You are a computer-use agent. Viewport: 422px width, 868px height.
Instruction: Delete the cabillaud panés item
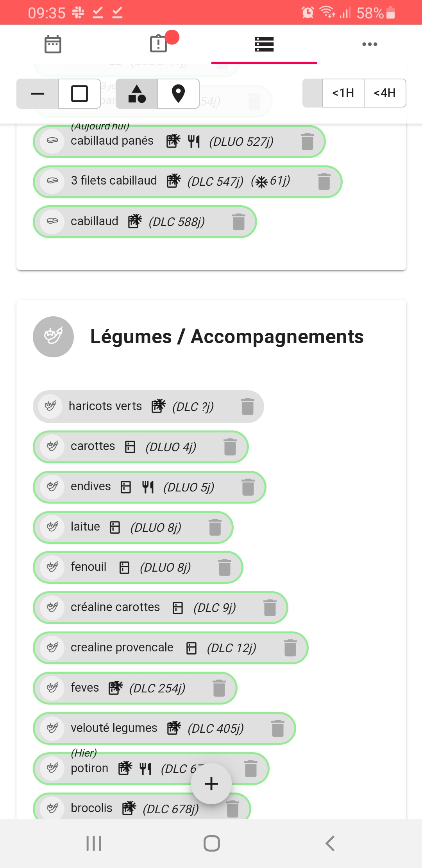click(x=308, y=142)
